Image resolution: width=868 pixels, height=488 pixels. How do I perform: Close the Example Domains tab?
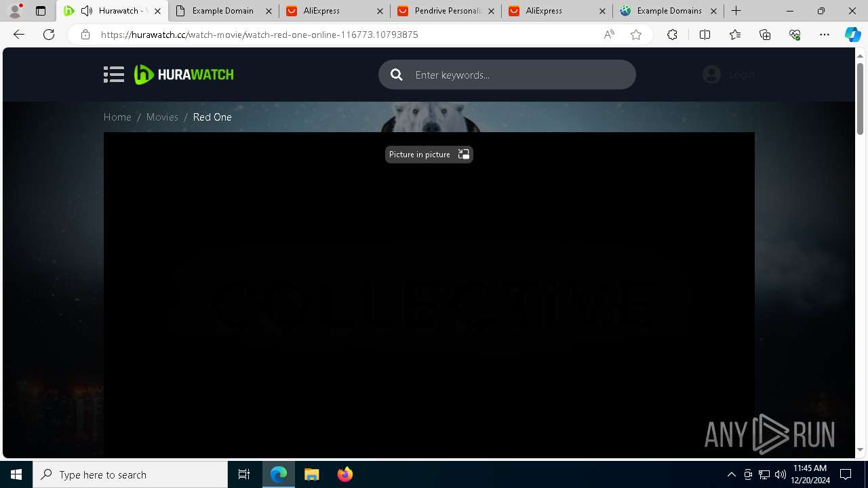click(x=713, y=11)
